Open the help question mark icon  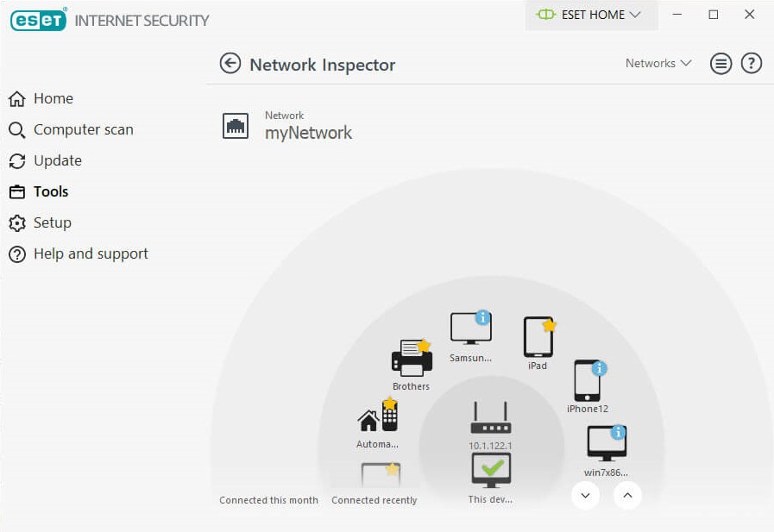point(752,64)
